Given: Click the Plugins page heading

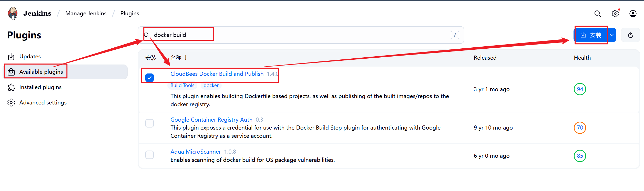Looking at the screenshot, I should coord(24,35).
